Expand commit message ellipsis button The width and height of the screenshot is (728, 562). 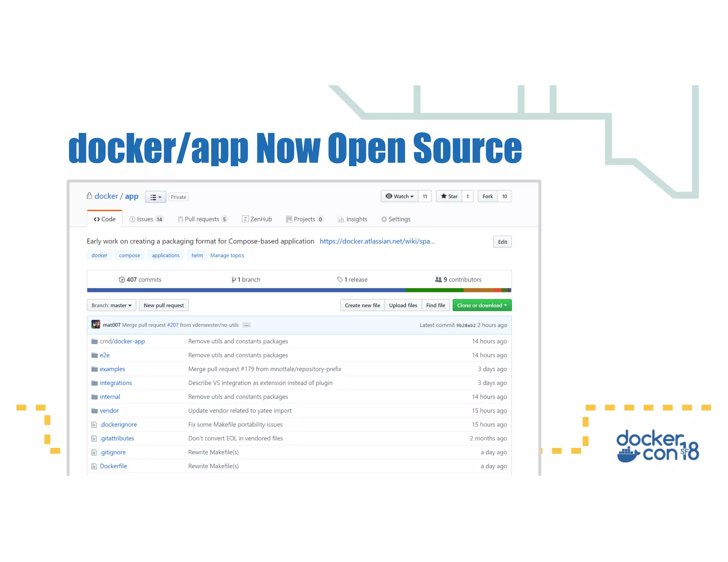(x=246, y=325)
